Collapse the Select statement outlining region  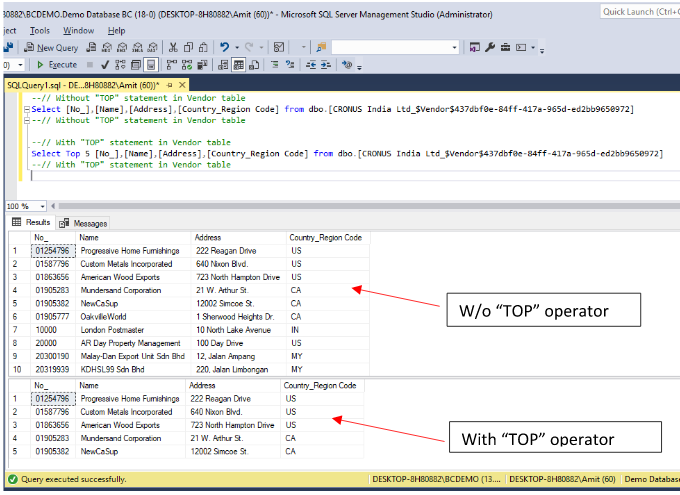point(27,109)
